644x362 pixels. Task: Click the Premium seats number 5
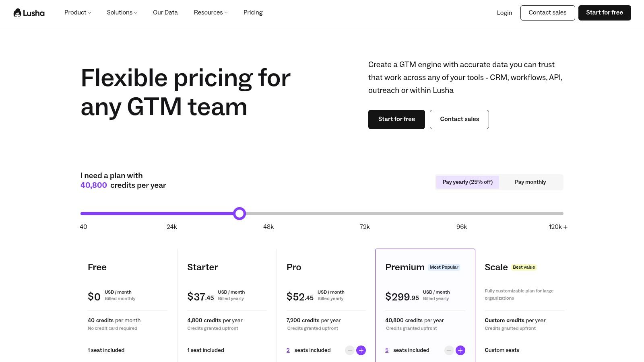tap(387, 350)
